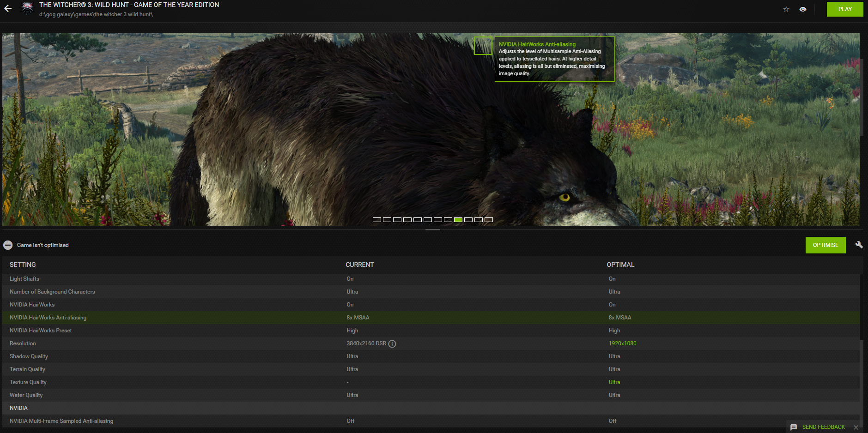Screen dimensions: 868x433
Task: Select the Water Quality setting row
Action: pyautogui.click(x=431, y=395)
